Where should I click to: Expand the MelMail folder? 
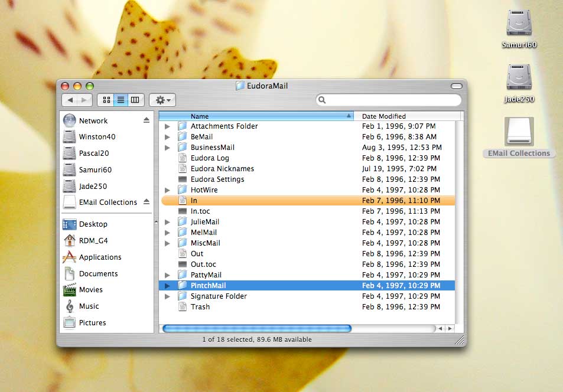167,233
